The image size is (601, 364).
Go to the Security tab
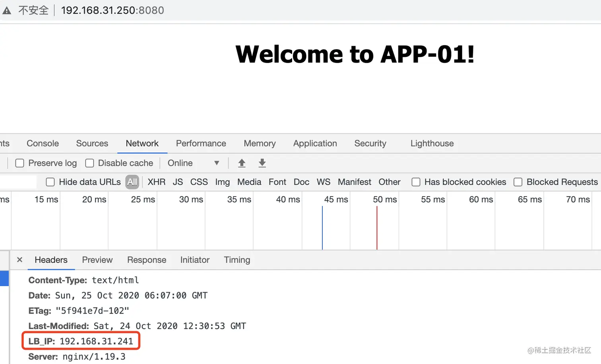(370, 143)
